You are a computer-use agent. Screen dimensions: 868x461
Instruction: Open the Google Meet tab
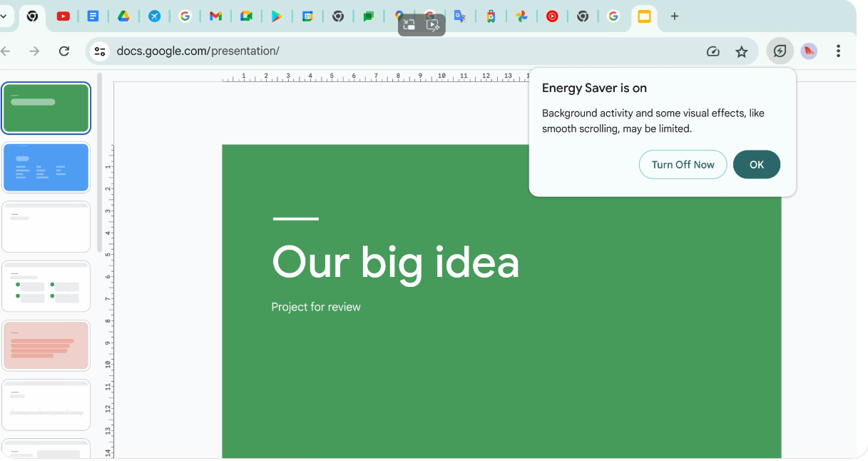pos(246,16)
